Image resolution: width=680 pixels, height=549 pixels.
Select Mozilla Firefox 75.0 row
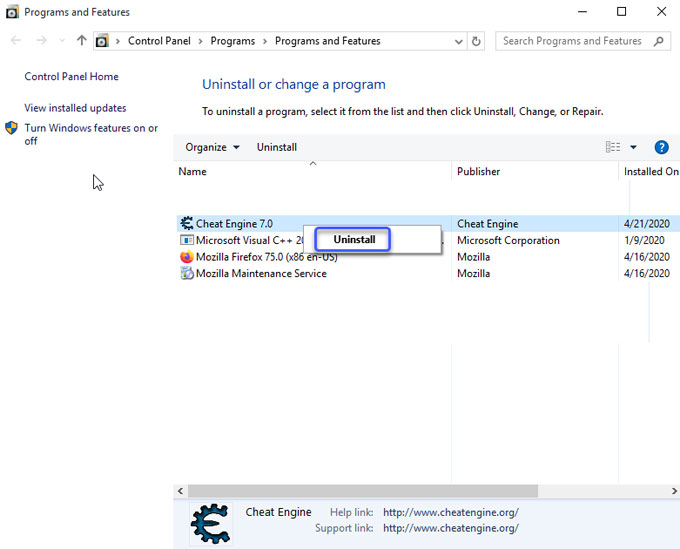[x=428, y=257]
